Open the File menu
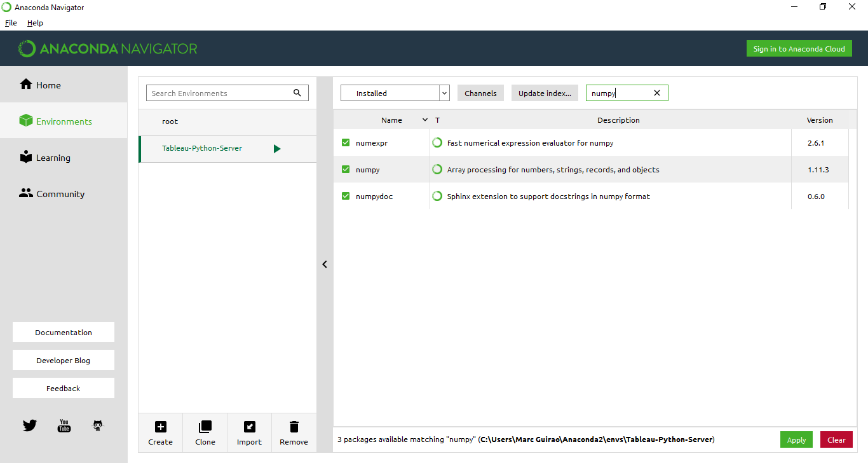This screenshot has height=463, width=868. coord(11,22)
